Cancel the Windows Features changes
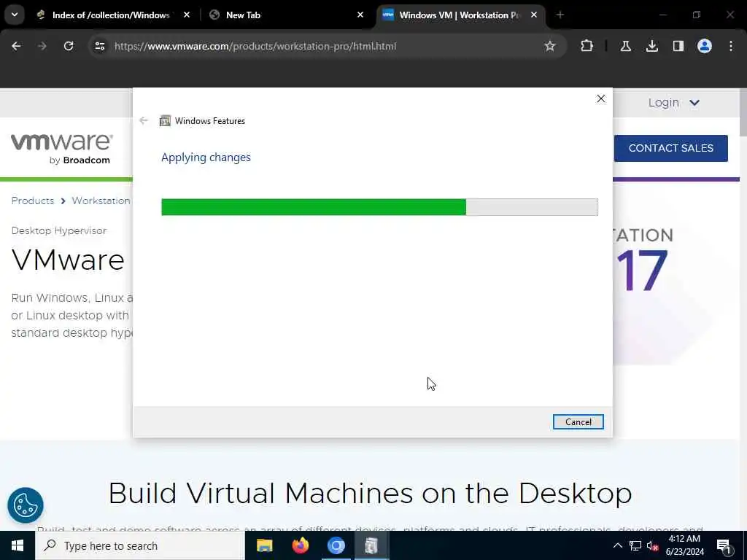 [x=578, y=422]
